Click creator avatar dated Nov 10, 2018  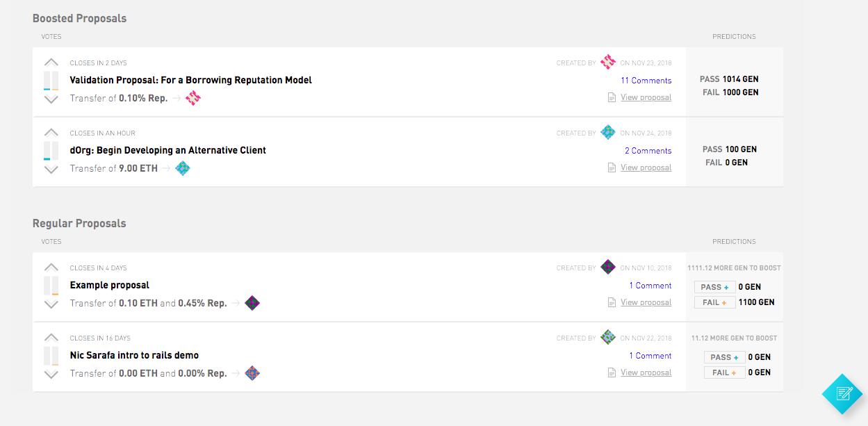[608, 268]
